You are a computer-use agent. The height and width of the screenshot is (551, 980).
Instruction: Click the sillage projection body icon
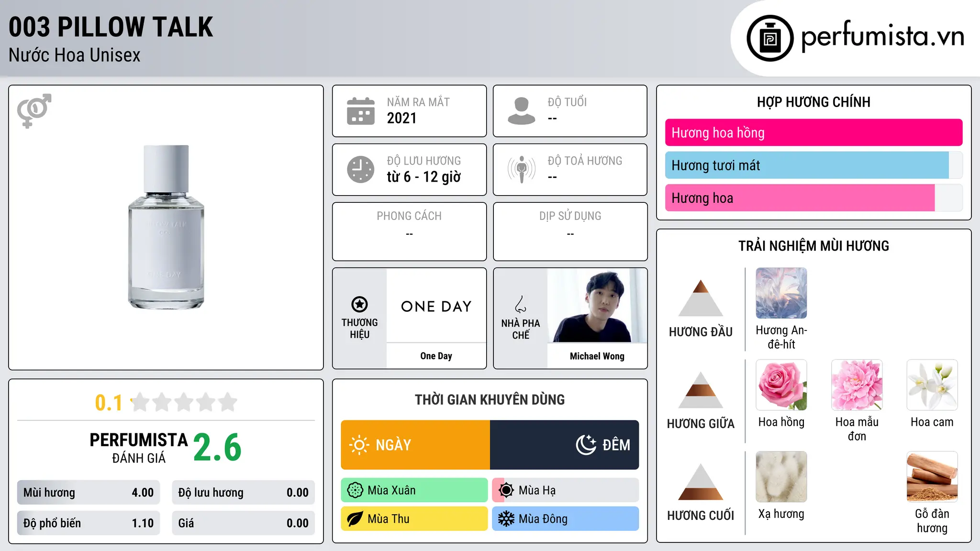[x=522, y=169]
